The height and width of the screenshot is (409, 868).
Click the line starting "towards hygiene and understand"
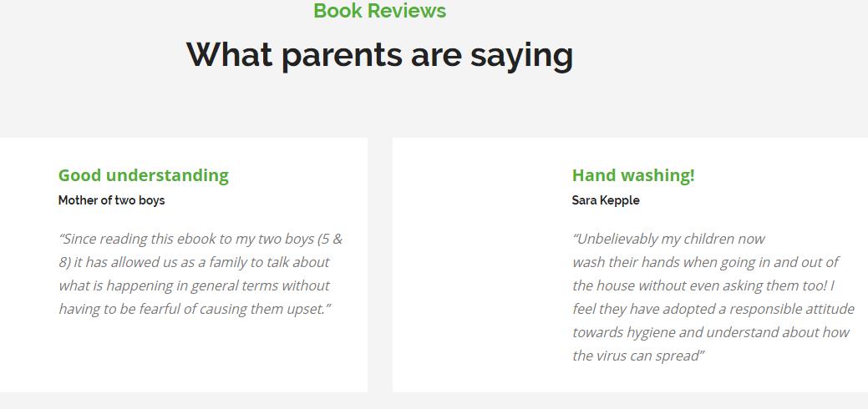point(710,332)
